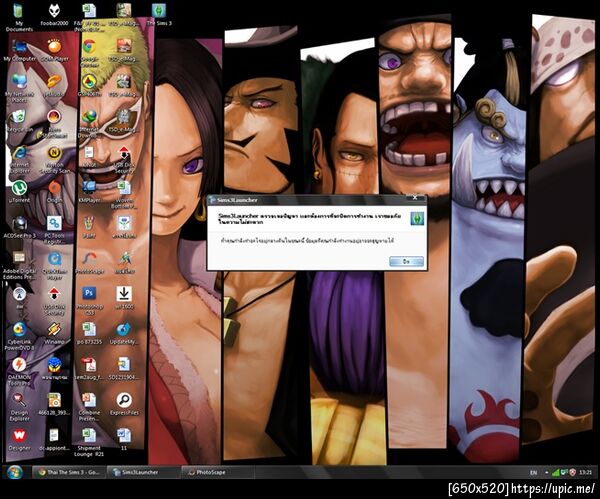
Task: Open the download-arrow icon below Photoshop column
Action: click(x=124, y=298)
